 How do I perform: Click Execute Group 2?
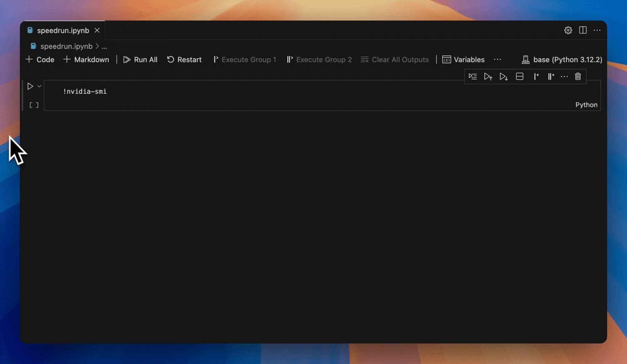click(x=319, y=60)
